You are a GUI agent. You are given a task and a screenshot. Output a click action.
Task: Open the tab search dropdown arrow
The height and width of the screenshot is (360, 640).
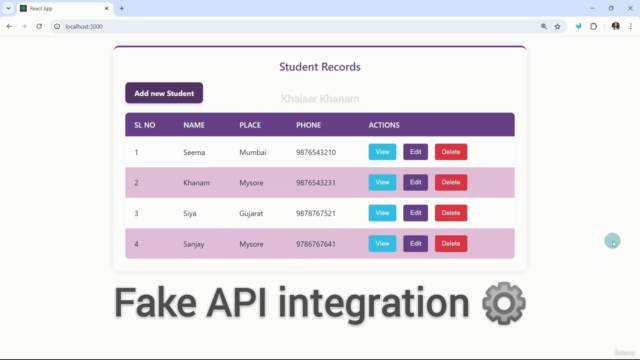pos(8,8)
